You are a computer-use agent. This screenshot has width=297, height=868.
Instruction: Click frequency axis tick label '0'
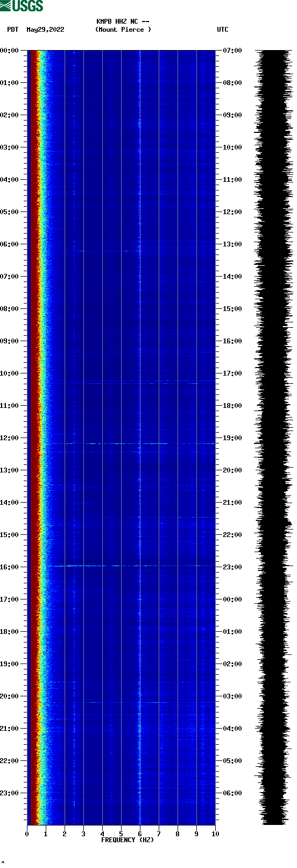27,834
